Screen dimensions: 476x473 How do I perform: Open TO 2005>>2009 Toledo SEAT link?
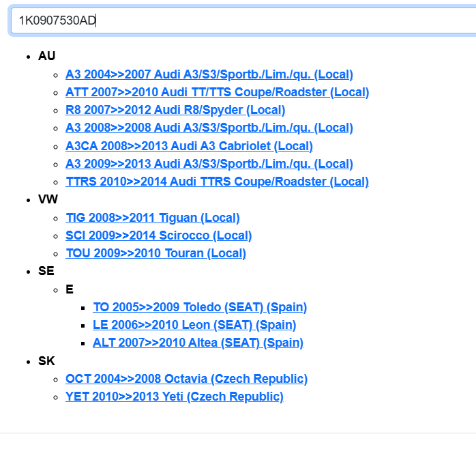pos(200,307)
